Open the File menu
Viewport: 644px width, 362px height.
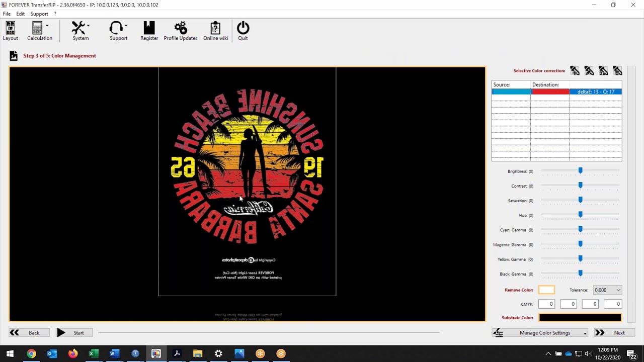tap(7, 14)
